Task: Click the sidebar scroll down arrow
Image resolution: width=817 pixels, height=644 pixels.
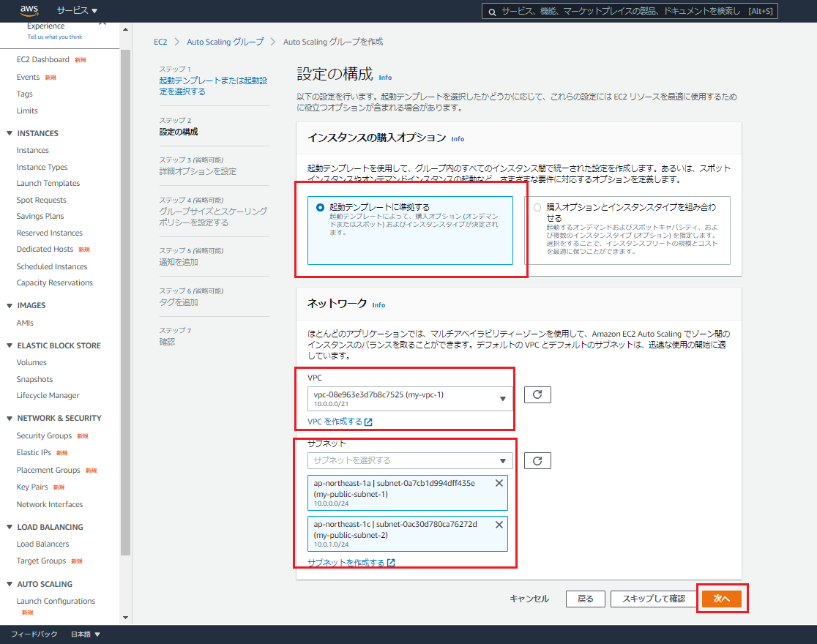Action: pos(126,618)
